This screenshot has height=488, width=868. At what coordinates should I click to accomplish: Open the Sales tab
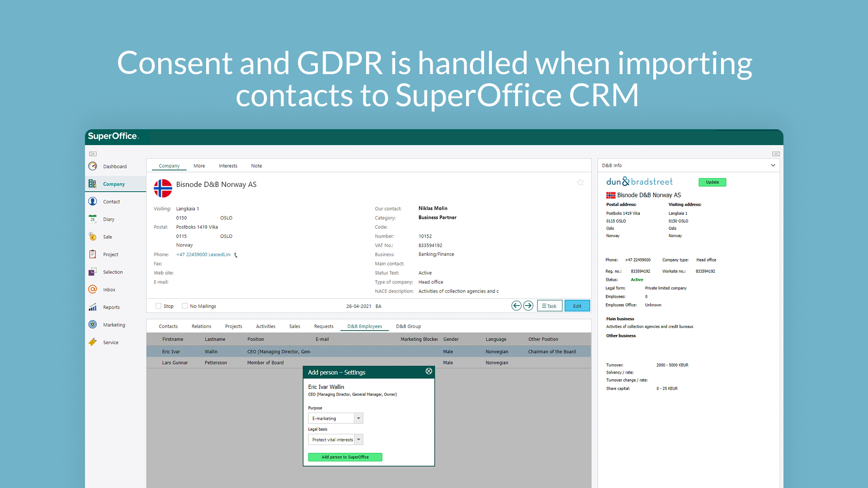coord(294,326)
